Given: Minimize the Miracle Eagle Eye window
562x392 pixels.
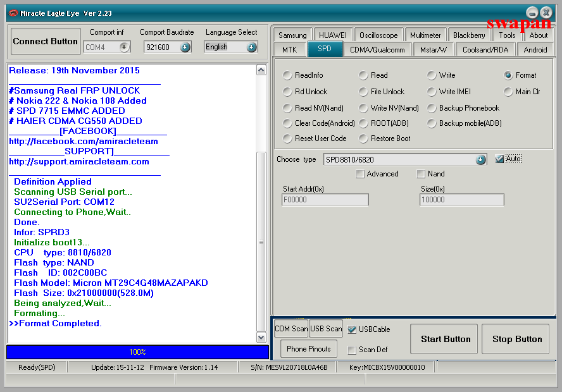Looking at the screenshot, I should [532, 13].
